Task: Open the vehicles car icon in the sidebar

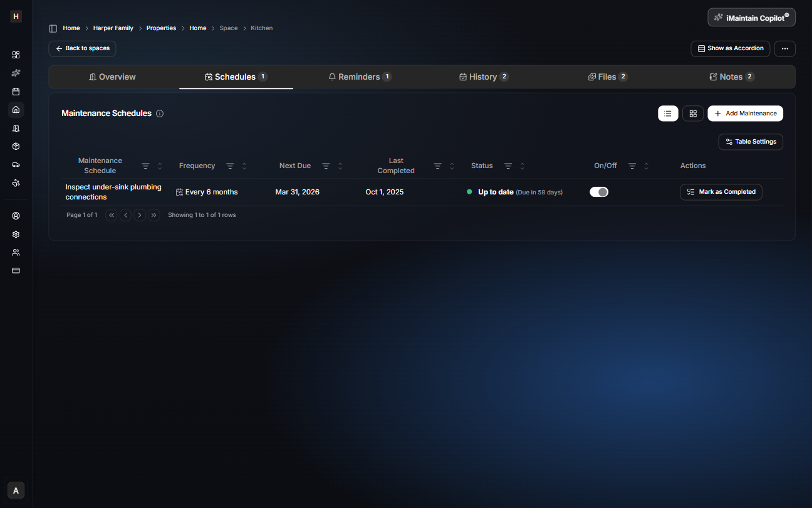Action: pyautogui.click(x=16, y=164)
